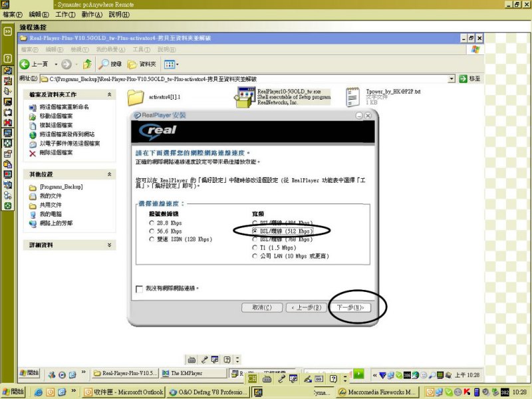The image size is (532, 399).
Task: Open the pcAnywhere 編輯(E) menu
Action: (39, 15)
